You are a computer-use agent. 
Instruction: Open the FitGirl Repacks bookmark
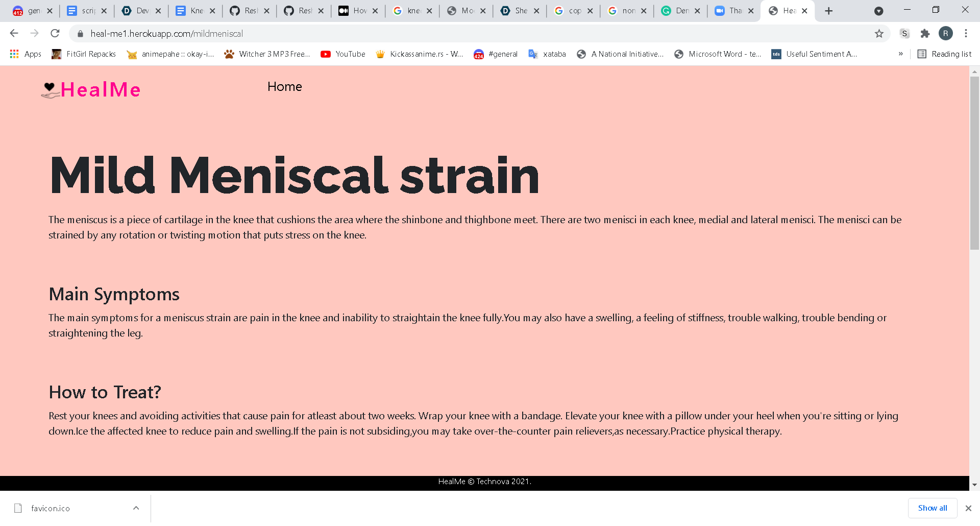coord(84,54)
